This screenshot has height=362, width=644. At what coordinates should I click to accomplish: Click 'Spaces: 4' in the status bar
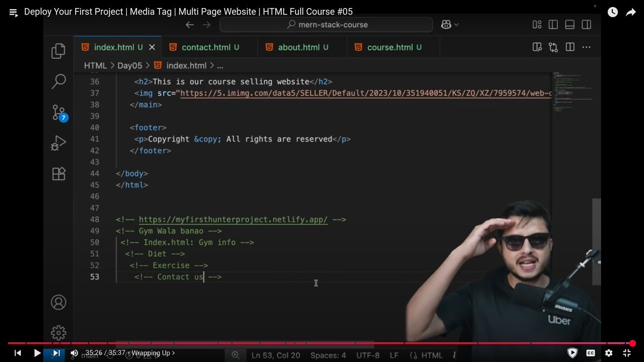coord(328,355)
